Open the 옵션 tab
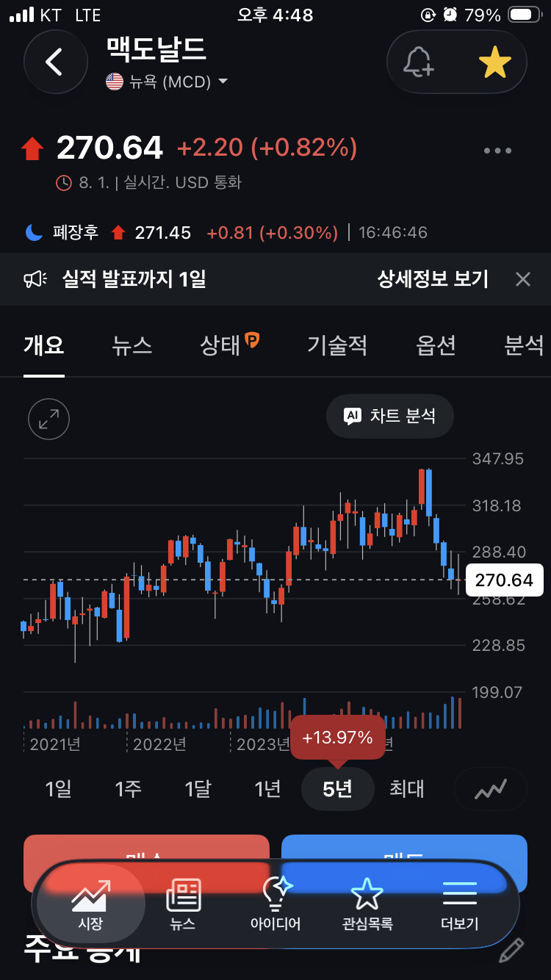The width and height of the screenshot is (551, 980). pyautogui.click(x=436, y=345)
